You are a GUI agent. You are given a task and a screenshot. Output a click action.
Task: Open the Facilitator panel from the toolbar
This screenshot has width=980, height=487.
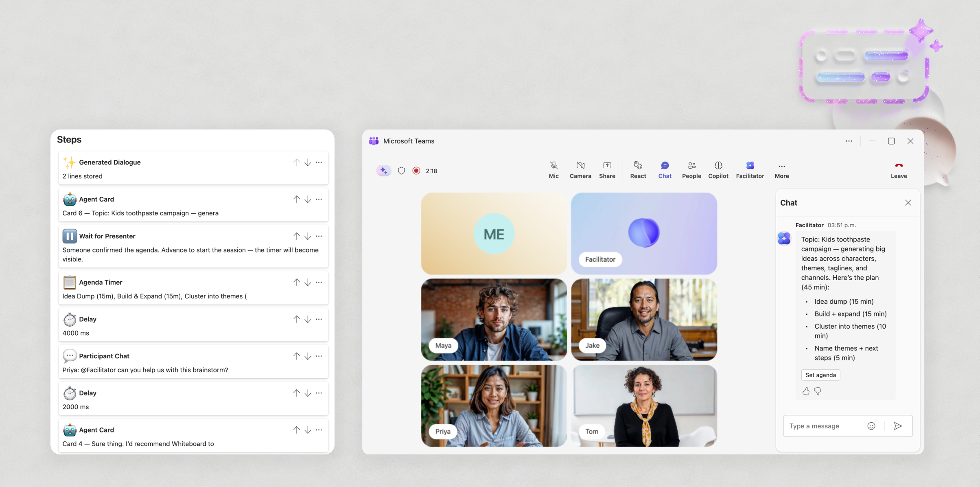coord(750,170)
